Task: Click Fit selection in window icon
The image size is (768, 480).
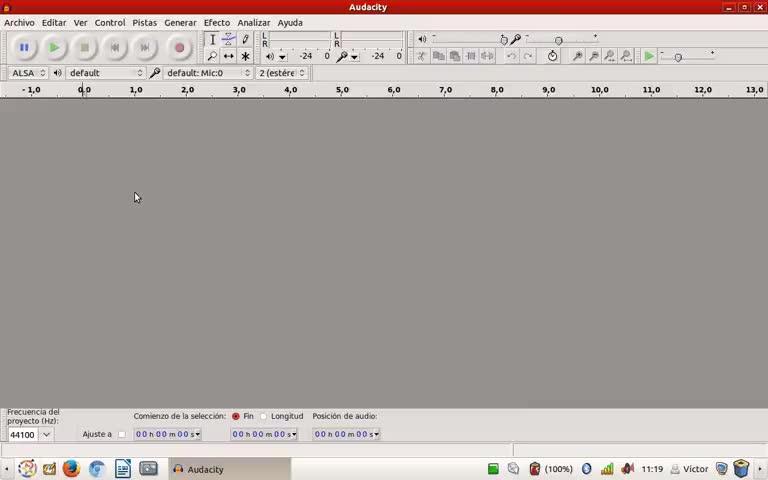Action: (610, 56)
